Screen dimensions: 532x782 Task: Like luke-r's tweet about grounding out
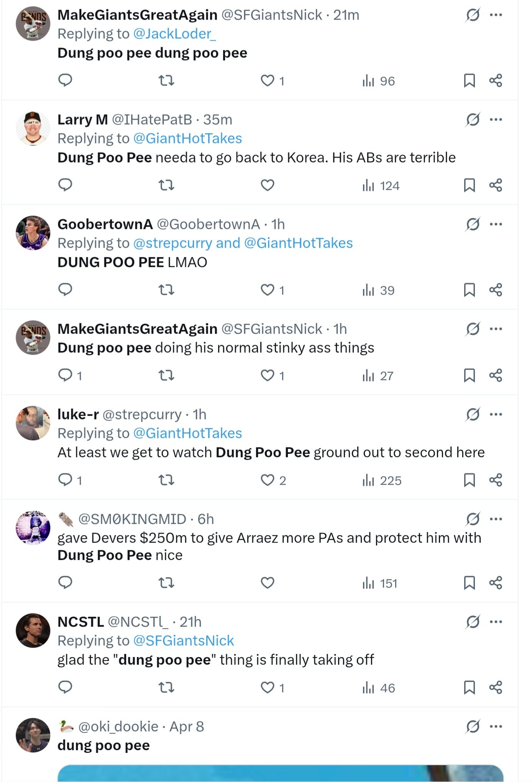(268, 480)
